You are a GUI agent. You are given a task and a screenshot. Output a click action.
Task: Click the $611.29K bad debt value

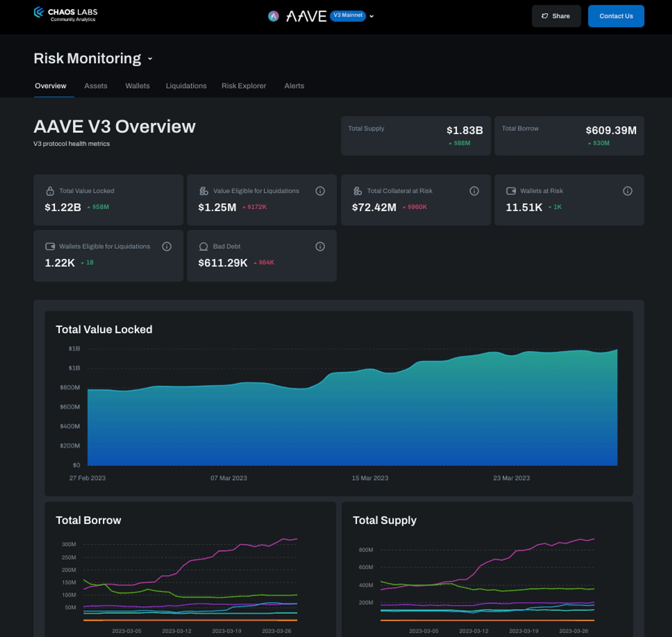[223, 263]
